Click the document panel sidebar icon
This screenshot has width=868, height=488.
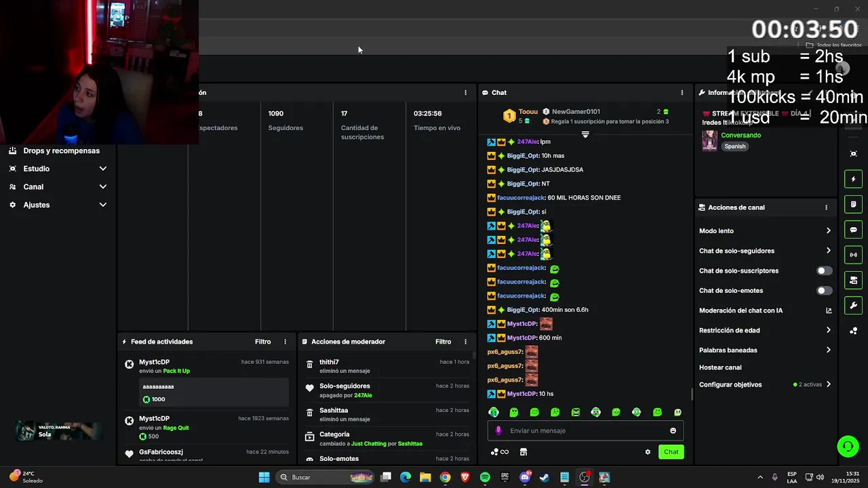854,204
